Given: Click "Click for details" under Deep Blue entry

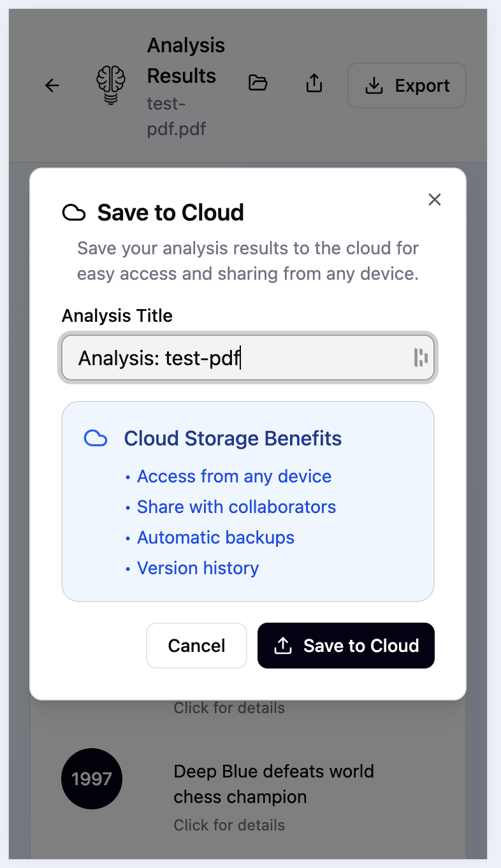Looking at the screenshot, I should (229, 825).
